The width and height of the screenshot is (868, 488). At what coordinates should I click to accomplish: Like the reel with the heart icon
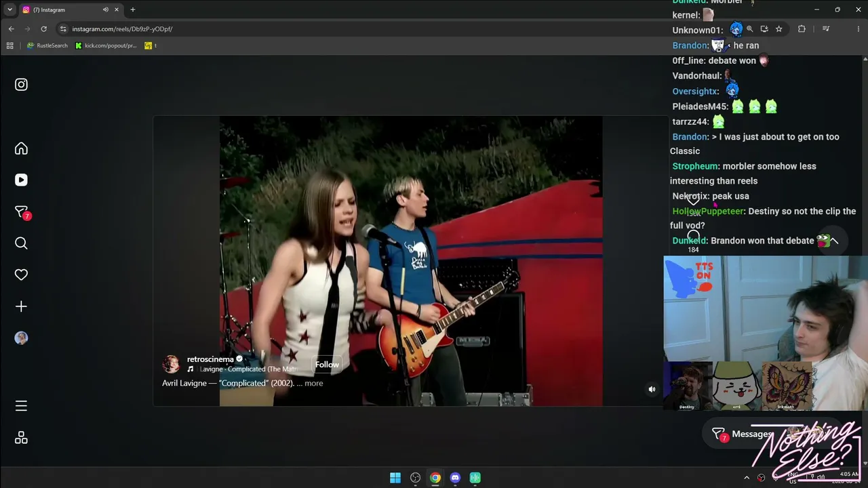(693, 200)
